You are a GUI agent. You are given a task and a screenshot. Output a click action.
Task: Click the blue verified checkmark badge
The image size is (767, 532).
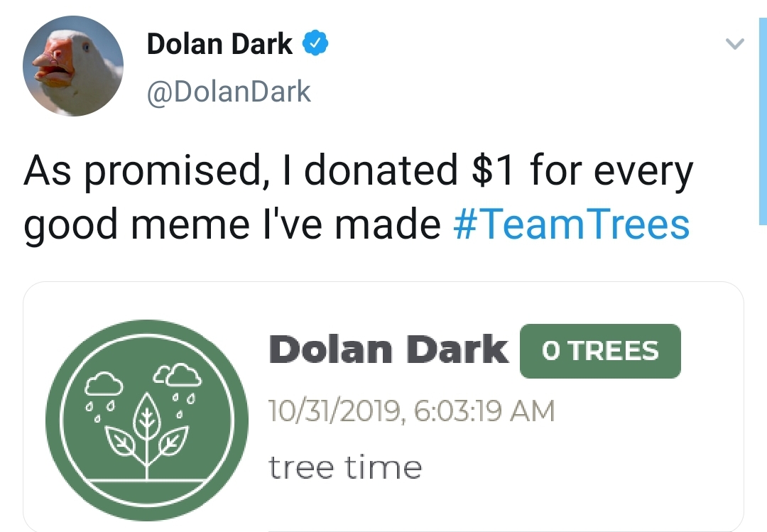[313, 43]
